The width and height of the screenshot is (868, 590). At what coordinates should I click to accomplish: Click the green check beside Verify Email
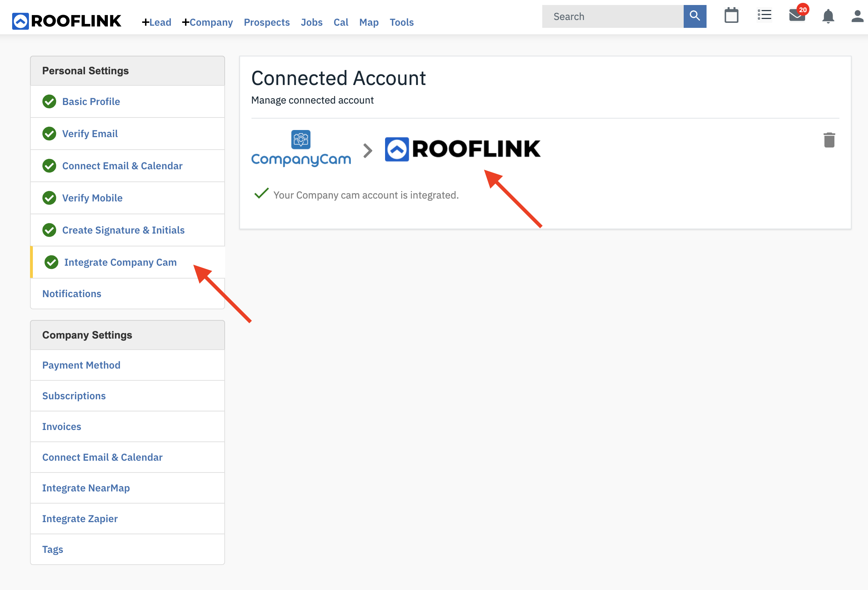49,134
